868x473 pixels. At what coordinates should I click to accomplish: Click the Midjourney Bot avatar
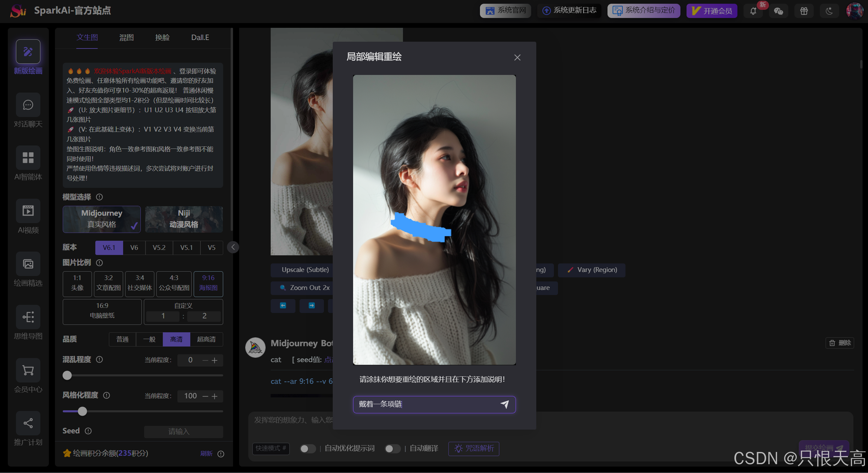click(255, 348)
